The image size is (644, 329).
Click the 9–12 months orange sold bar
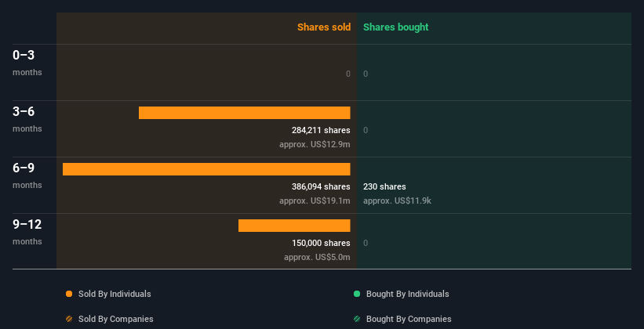(294, 226)
